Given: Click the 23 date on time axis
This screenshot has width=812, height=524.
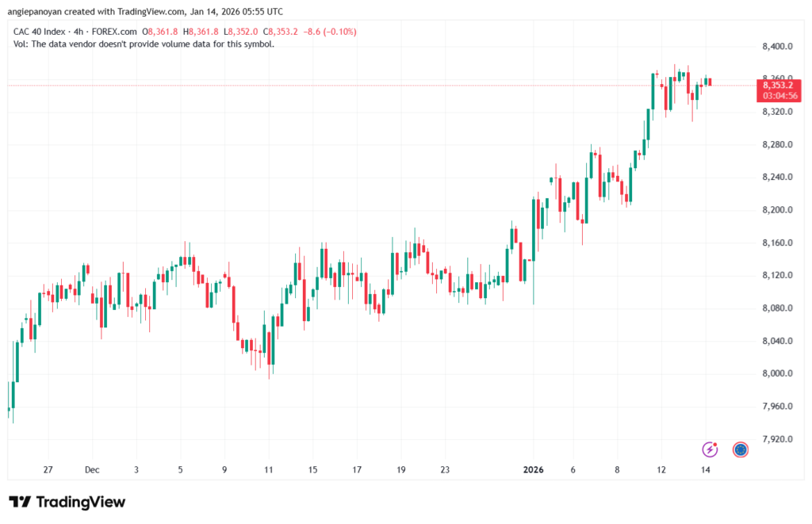Looking at the screenshot, I should coord(445,469).
